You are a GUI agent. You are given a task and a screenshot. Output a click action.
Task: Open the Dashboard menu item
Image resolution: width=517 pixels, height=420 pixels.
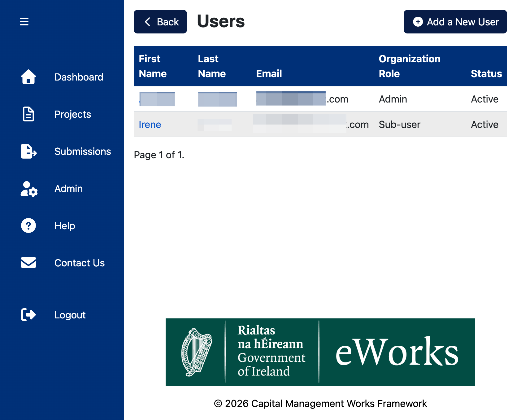[x=79, y=77]
